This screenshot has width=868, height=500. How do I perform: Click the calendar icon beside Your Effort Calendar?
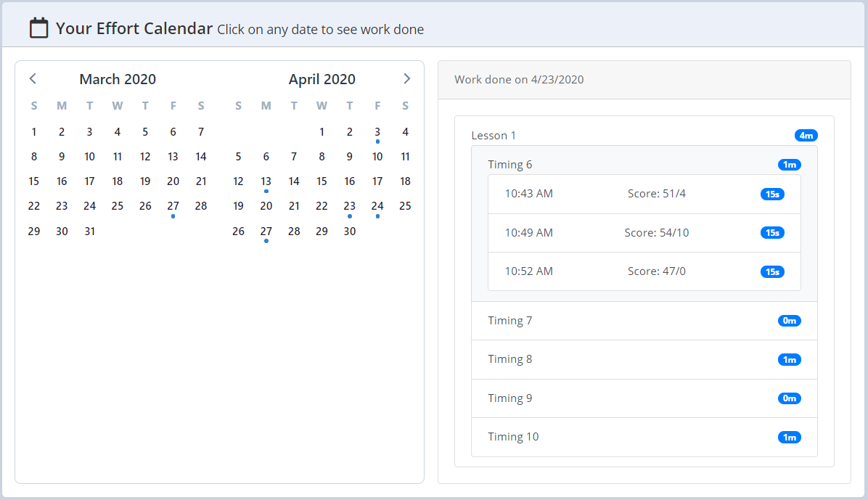tap(38, 28)
